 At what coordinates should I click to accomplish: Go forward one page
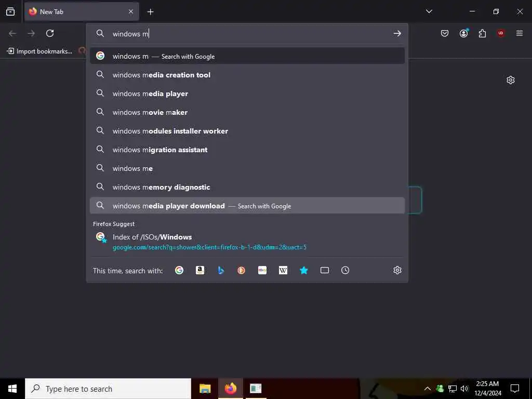[x=31, y=33]
